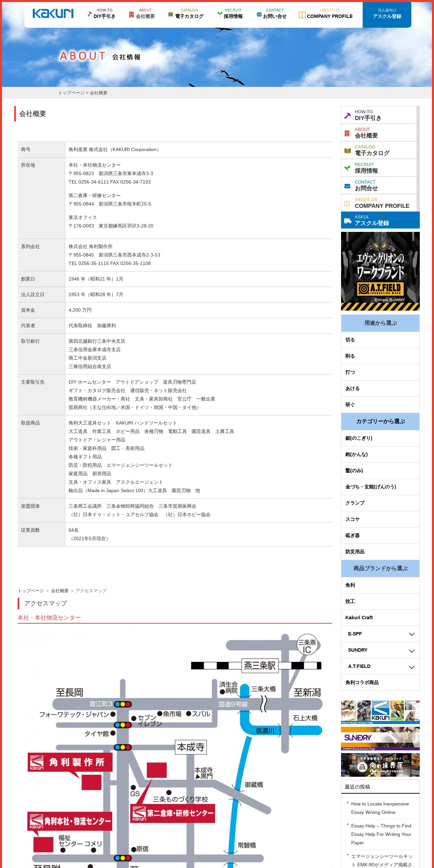
Task: Expand the E-SPF brand submenu
Action: 411,634
